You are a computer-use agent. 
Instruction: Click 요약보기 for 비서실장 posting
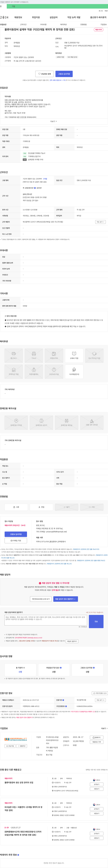(97, 809)
